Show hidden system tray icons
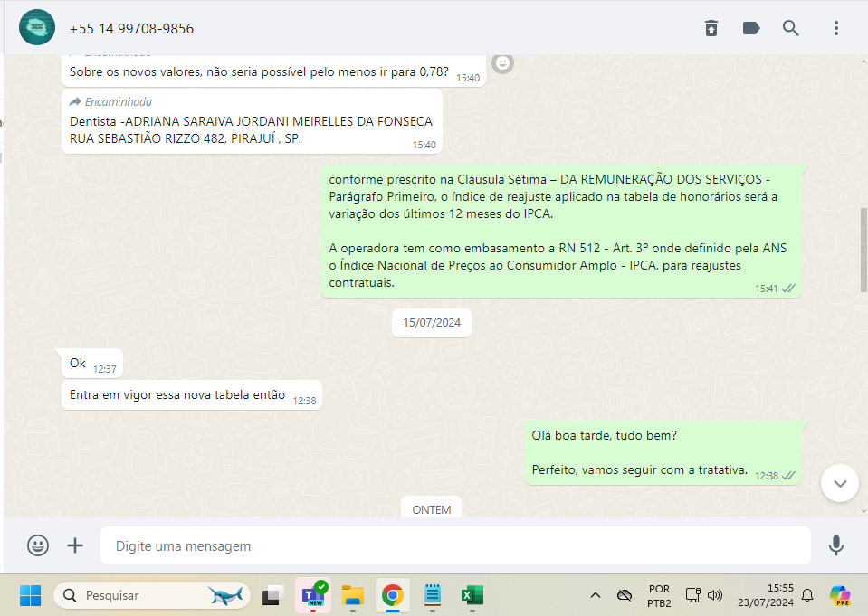Image resolution: width=868 pixels, height=616 pixels. pos(596,595)
